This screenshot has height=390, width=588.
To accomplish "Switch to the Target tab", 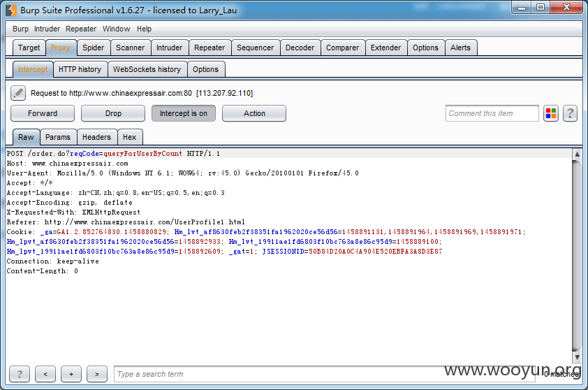I will pyautogui.click(x=29, y=48).
